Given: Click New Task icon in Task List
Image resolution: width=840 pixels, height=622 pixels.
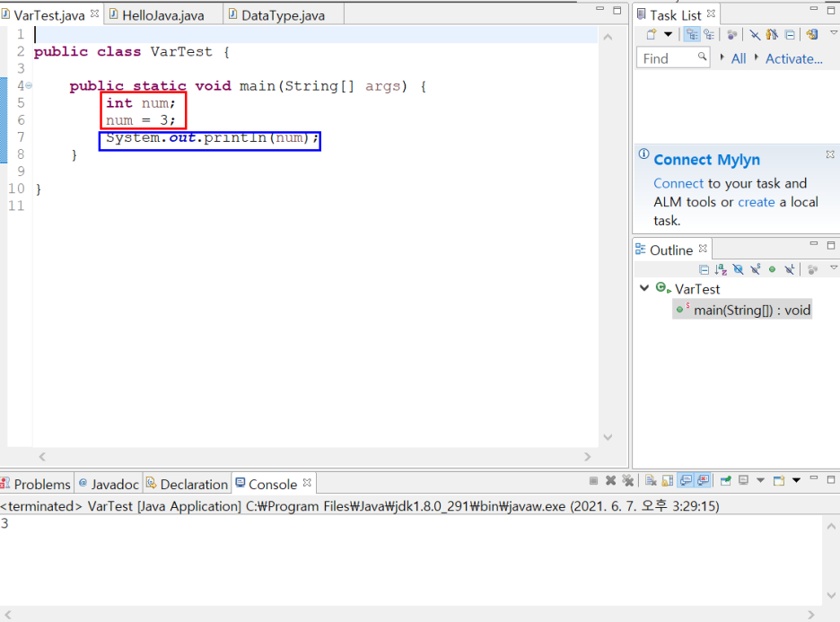Looking at the screenshot, I should (651, 35).
